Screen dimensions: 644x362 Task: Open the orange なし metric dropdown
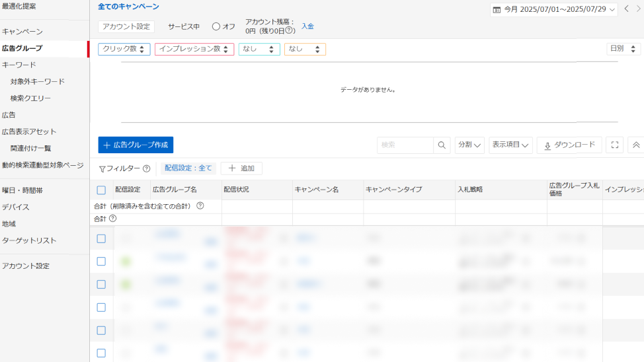[x=305, y=50]
